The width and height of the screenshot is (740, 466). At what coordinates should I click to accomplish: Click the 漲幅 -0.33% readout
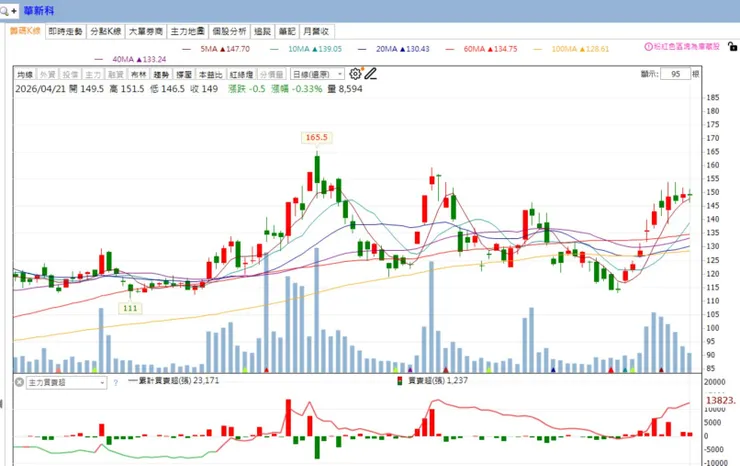point(297,89)
